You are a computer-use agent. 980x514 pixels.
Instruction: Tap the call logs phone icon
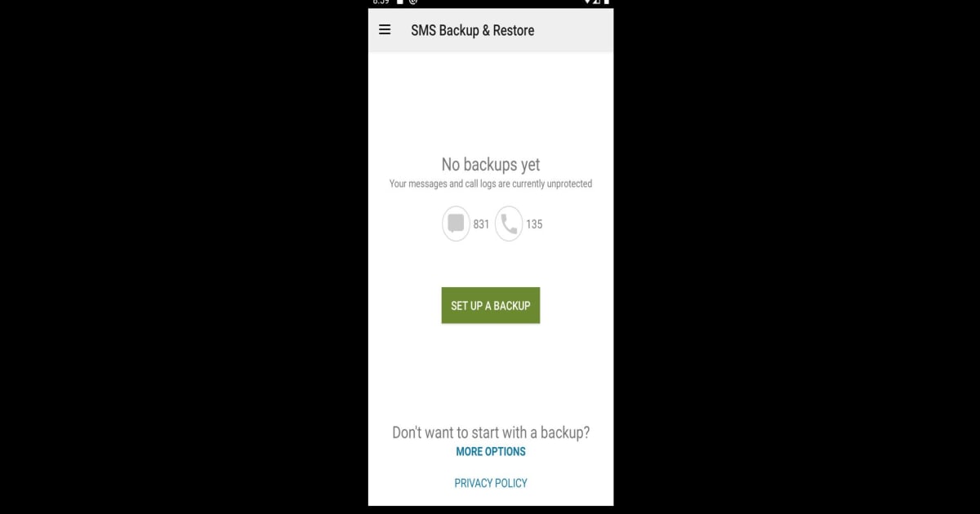tap(509, 224)
